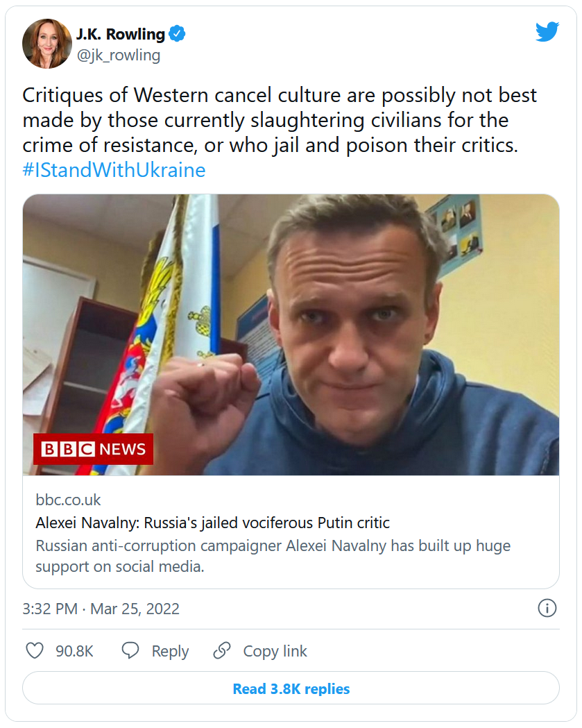Click the J.K. Rowling display name

120,34
